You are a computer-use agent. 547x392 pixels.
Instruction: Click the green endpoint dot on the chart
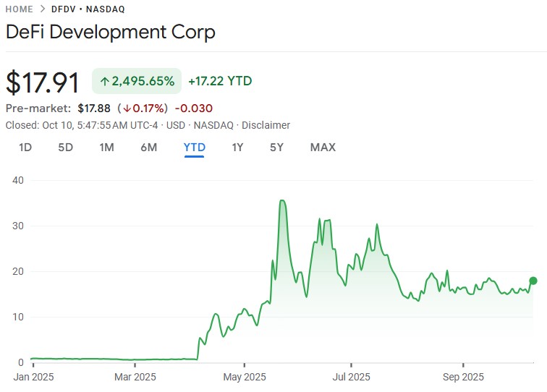(x=533, y=281)
